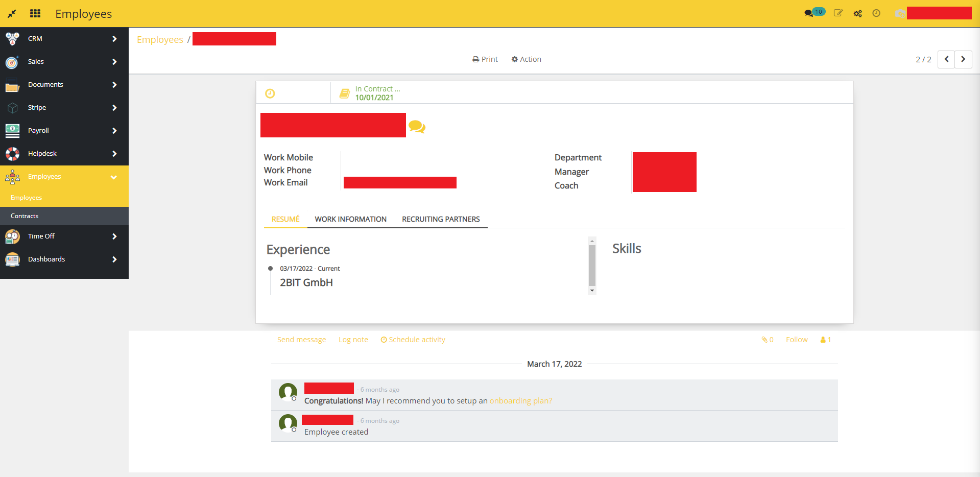This screenshot has width=980, height=477.
Task: Open the Action dropdown menu
Action: 526,59
